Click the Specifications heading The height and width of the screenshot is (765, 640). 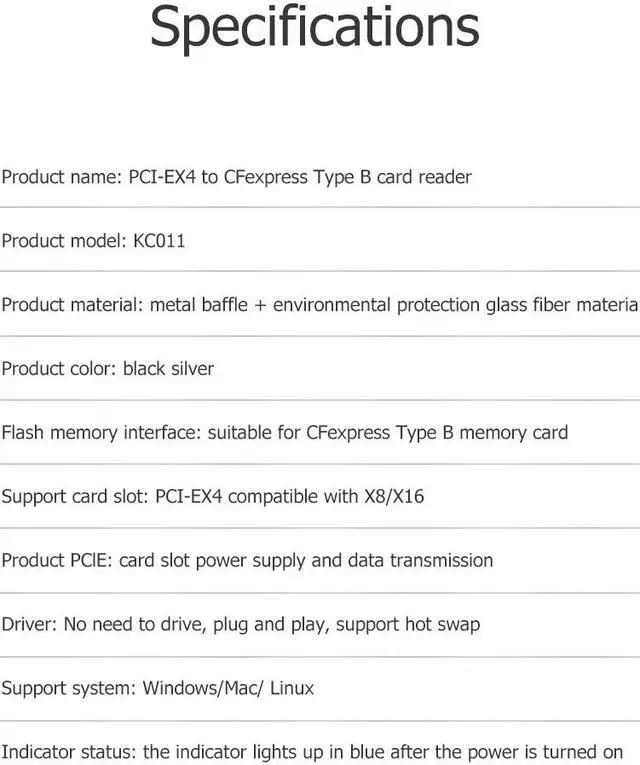click(x=314, y=29)
